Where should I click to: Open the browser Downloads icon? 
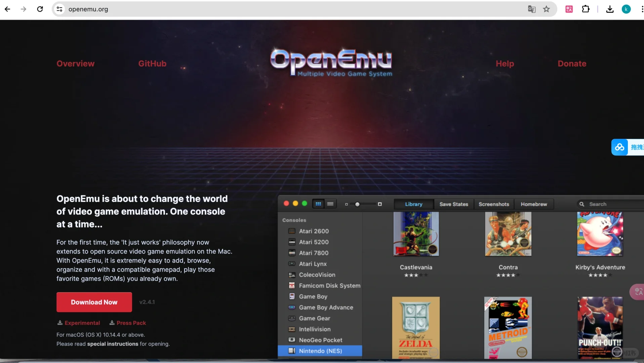[x=610, y=9]
